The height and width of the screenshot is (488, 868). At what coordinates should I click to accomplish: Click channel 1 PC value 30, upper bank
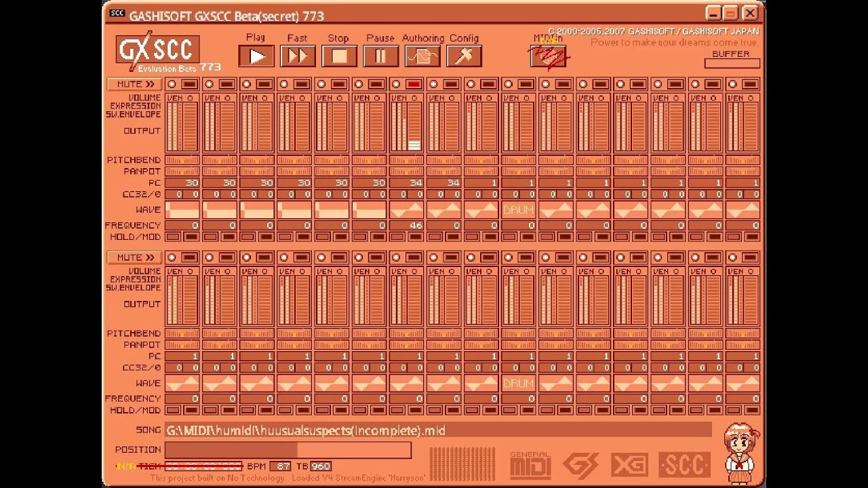coord(182,183)
